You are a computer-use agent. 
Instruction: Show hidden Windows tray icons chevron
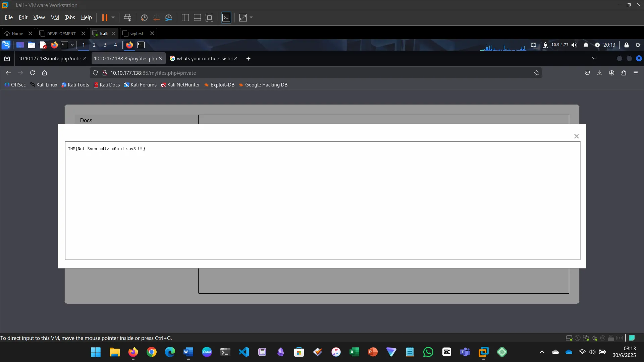[x=542, y=352]
